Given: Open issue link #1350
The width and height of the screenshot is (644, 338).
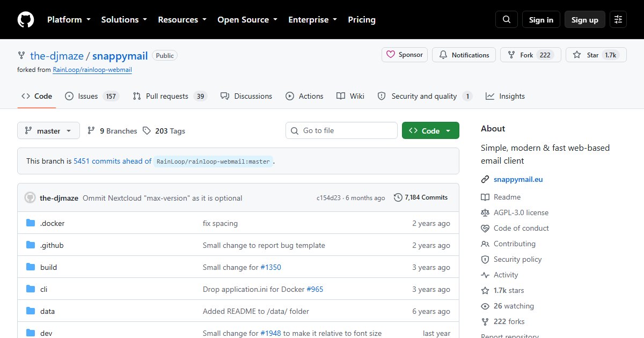Looking at the screenshot, I should tap(270, 267).
